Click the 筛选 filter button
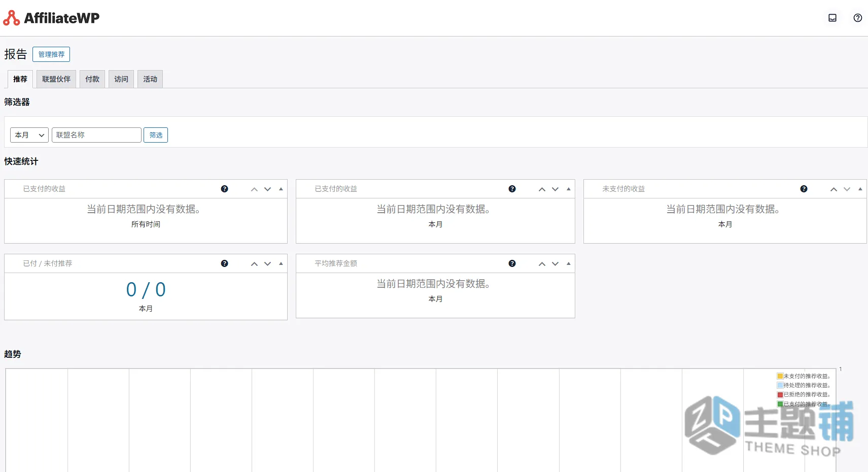 tap(156, 135)
